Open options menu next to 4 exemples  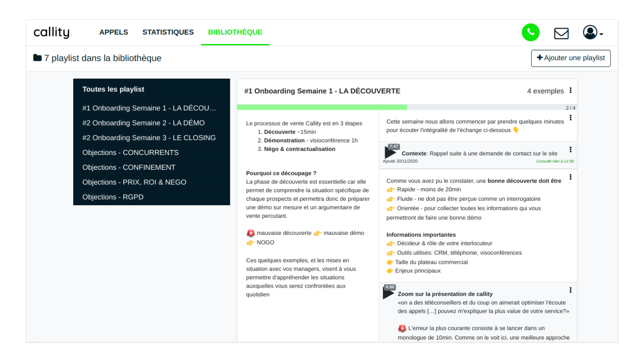(570, 90)
